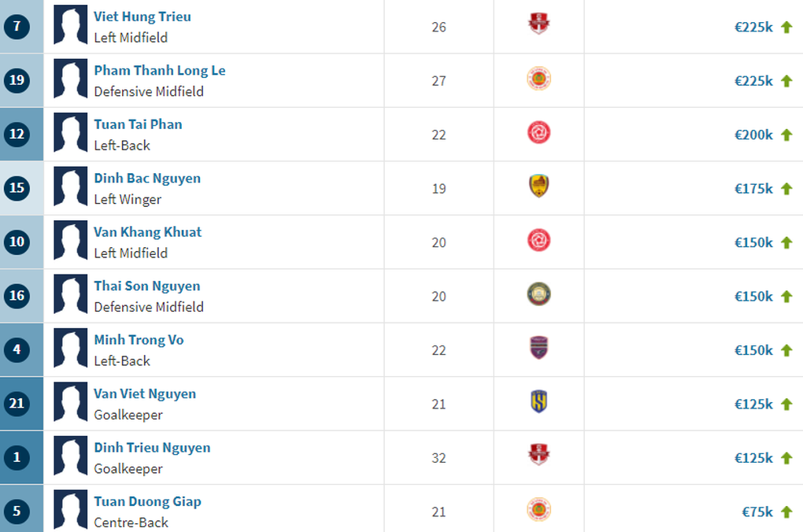Click Dinh Trieu Nguyen's €125k market value

click(753, 458)
